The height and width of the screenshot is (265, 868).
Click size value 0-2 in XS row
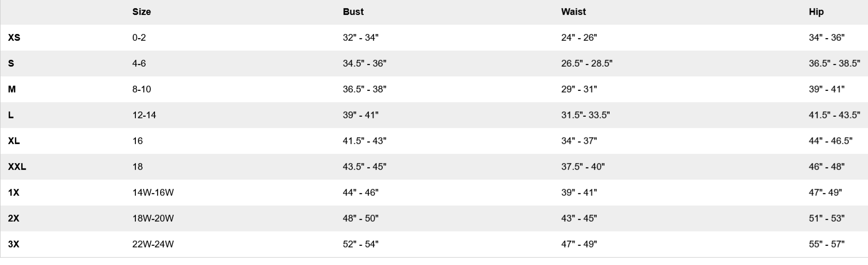[x=139, y=38]
